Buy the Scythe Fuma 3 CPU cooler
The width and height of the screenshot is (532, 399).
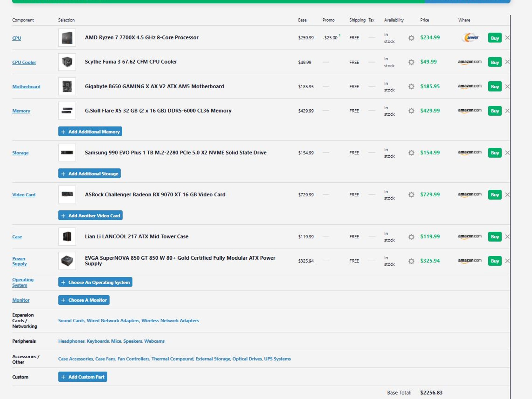point(495,62)
